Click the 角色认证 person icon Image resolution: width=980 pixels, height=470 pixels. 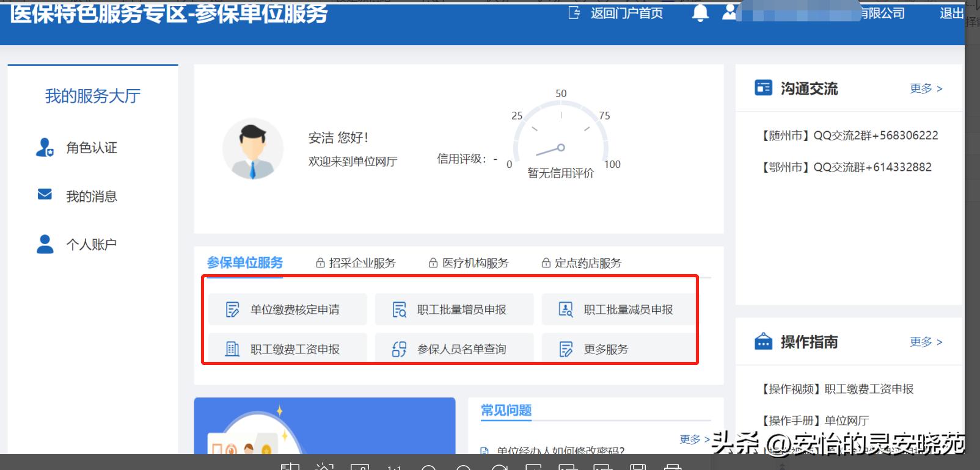click(x=45, y=148)
